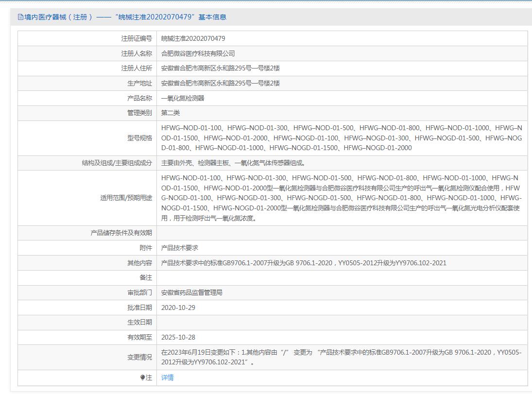
Task: Click expiry date 2025-10-28
Action: point(178,337)
